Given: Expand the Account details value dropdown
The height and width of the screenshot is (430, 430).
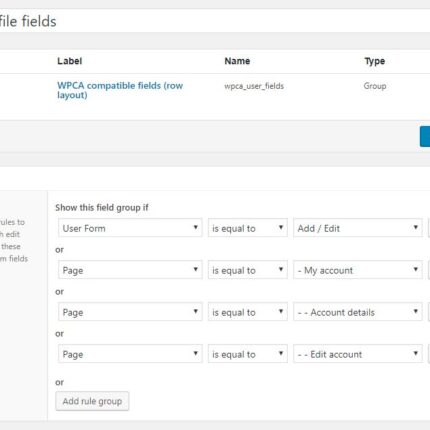Looking at the screenshot, I should click(358, 312).
